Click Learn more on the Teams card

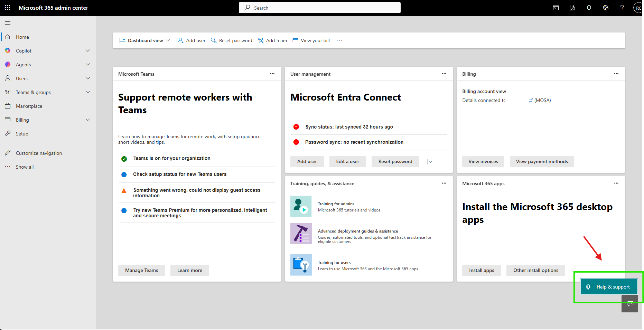click(x=190, y=271)
